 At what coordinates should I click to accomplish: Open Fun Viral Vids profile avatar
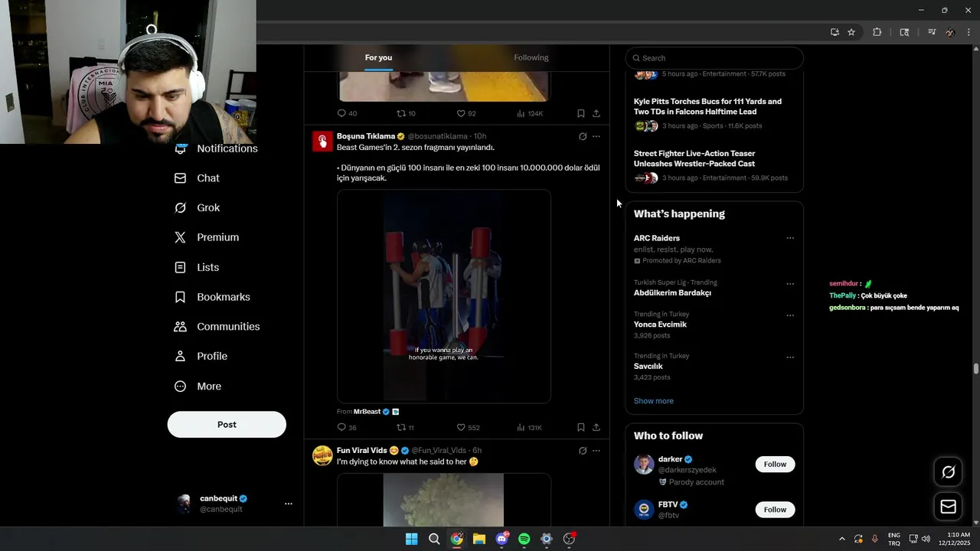point(322,455)
